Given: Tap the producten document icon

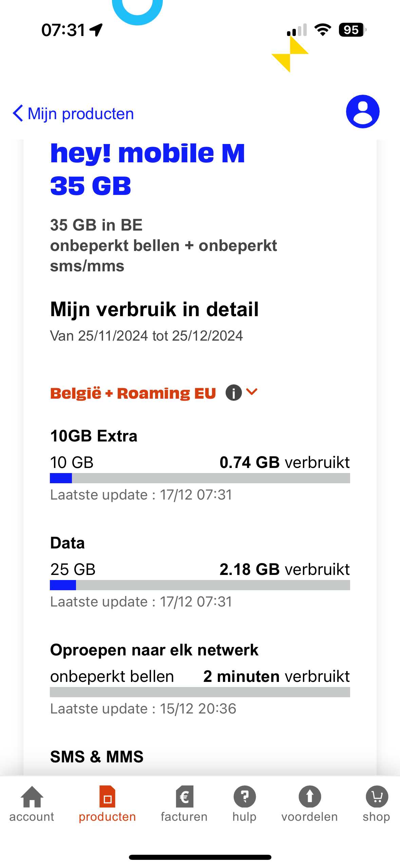Looking at the screenshot, I should (107, 797).
